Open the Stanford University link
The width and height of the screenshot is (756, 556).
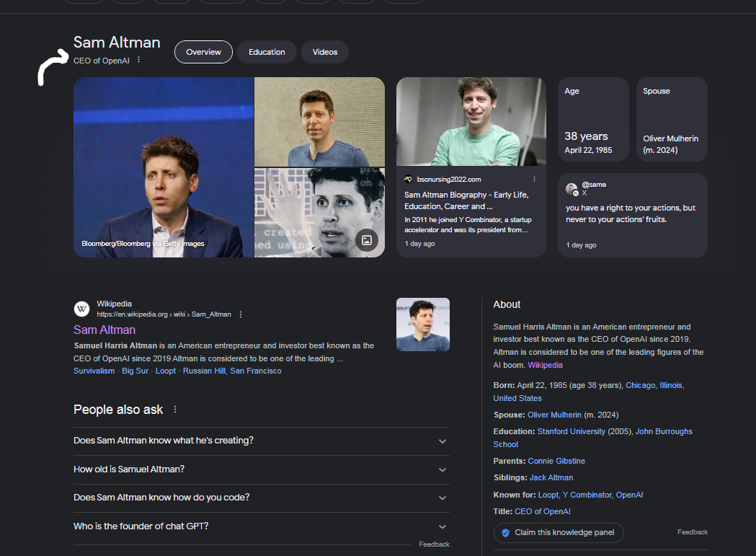click(x=571, y=431)
